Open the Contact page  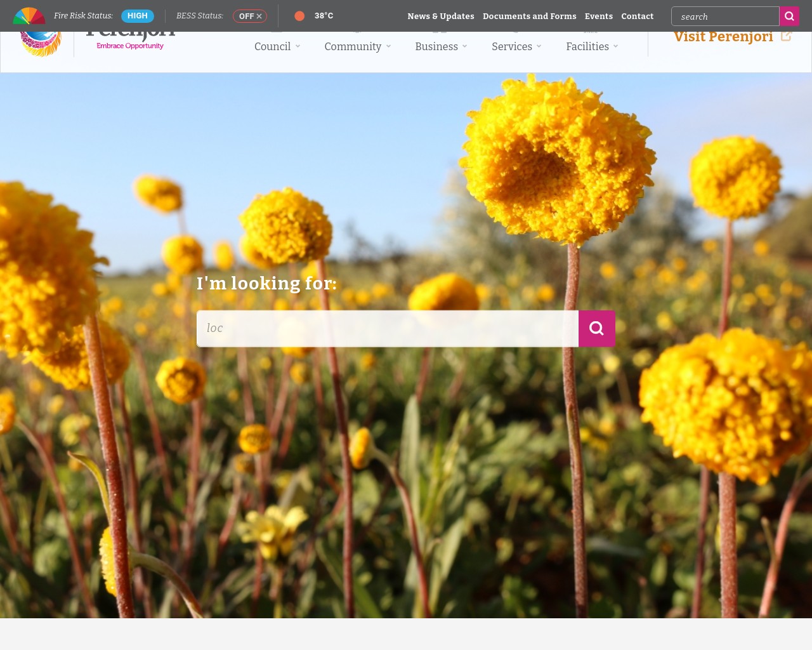pyautogui.click(x=637, y=17)
